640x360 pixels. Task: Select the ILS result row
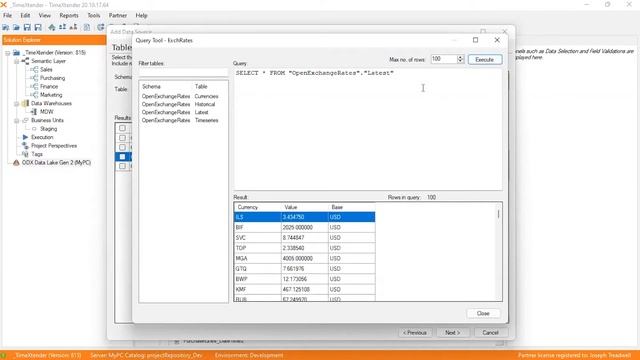304,217
